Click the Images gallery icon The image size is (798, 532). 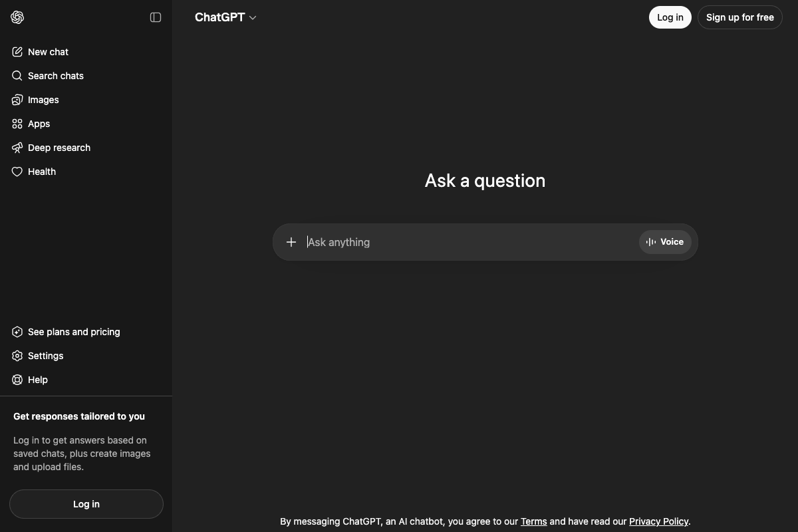(x=17, y=100)
